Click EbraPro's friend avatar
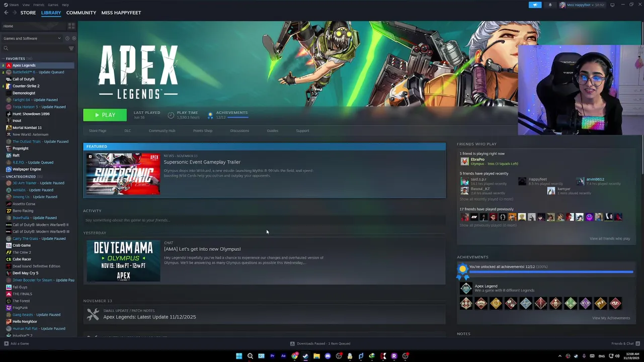This screenshot has width=644, height=362. click(x=464, y=161)
